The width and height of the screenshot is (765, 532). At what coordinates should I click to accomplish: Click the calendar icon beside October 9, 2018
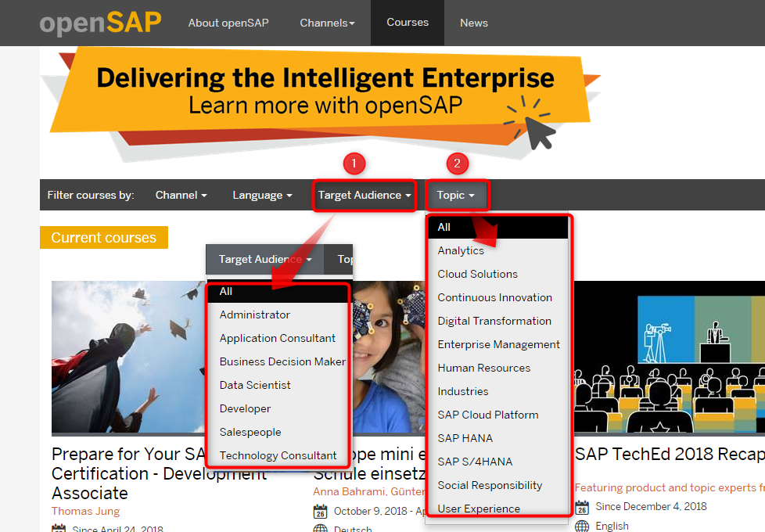[320, 511]
